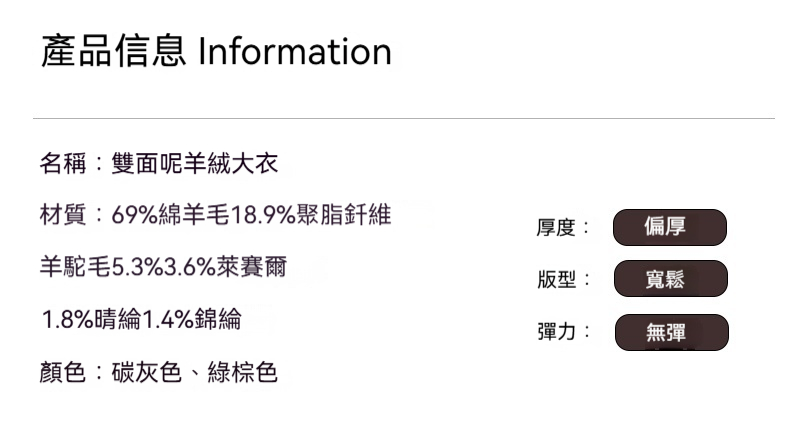Click the 厚度 label
790x421 pixels.
click(556, 228)
